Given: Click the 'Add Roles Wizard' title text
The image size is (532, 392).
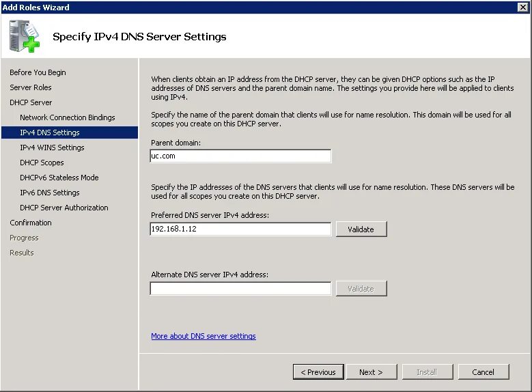Looking at the screenshot, I should 36,7.
